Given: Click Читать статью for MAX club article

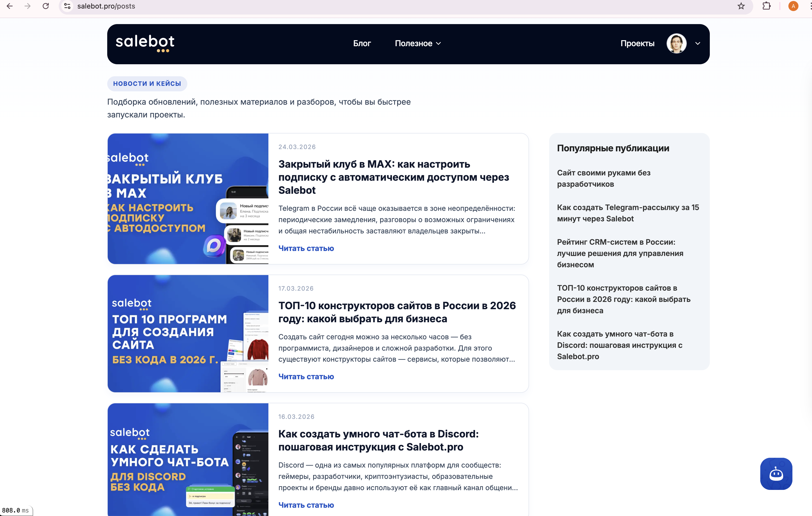Looking at the screenshot, I should [306, 248].
